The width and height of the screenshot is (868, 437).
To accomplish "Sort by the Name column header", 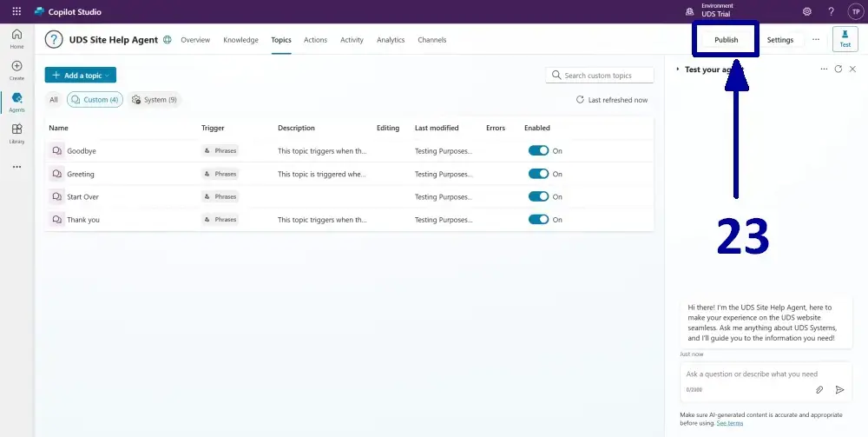I will [x=59, y=128].
